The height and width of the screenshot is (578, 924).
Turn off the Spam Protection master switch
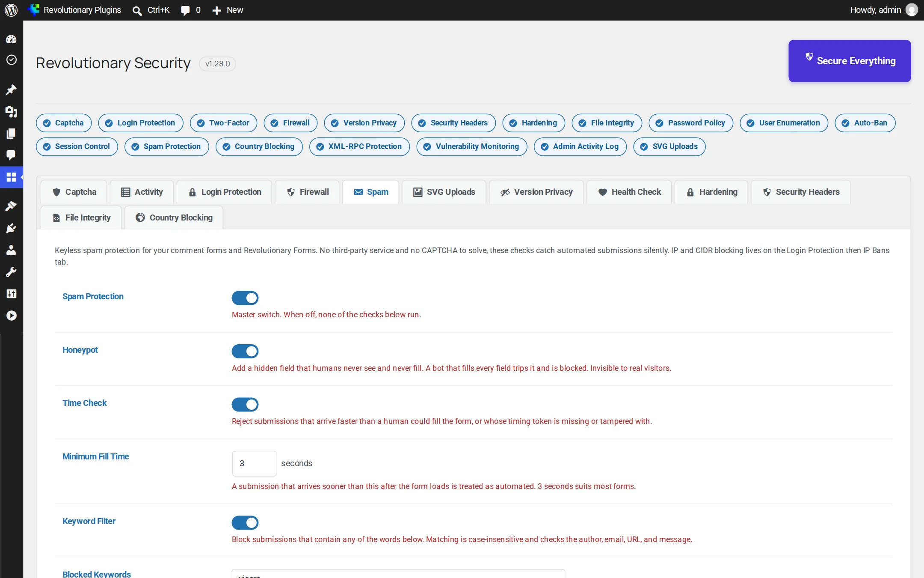pos(245,298)
